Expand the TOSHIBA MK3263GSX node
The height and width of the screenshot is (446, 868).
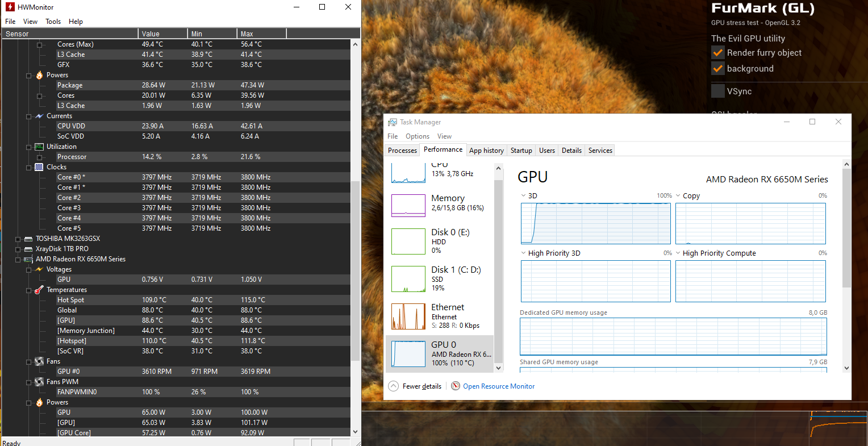18,239
